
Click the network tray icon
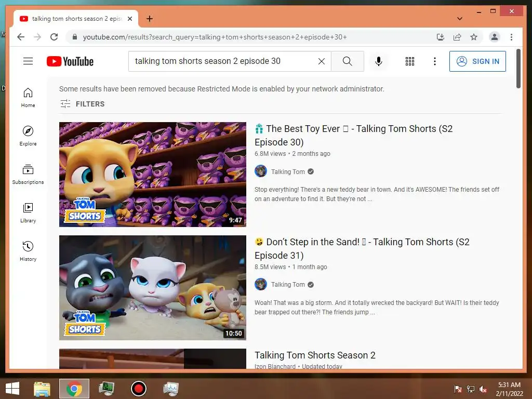point(470,389)
